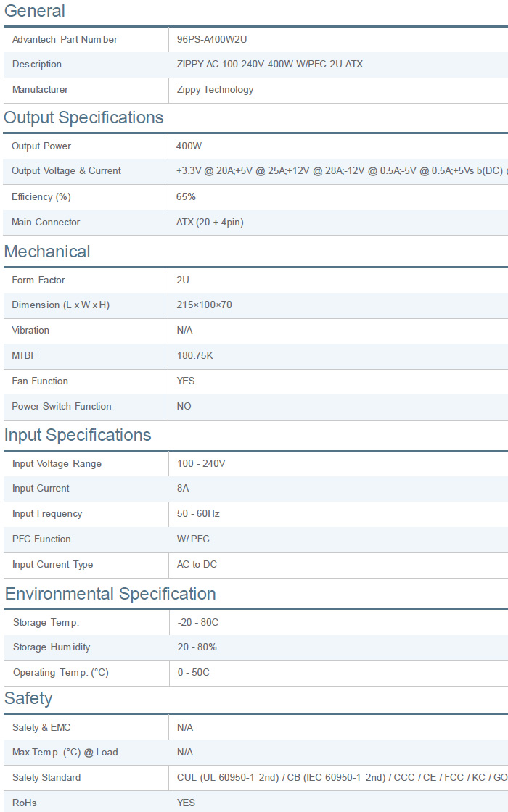
Task: Select the Output Voltage & Current label
Action: click(x=66, y=171)
